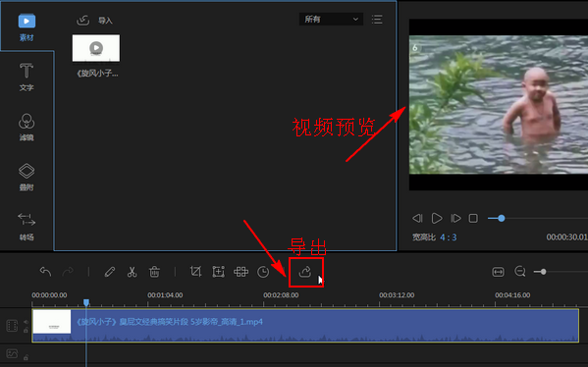The width and height of the screenshot is (588, 367).
Task: Play the preview video
Action: coord(437,218)
